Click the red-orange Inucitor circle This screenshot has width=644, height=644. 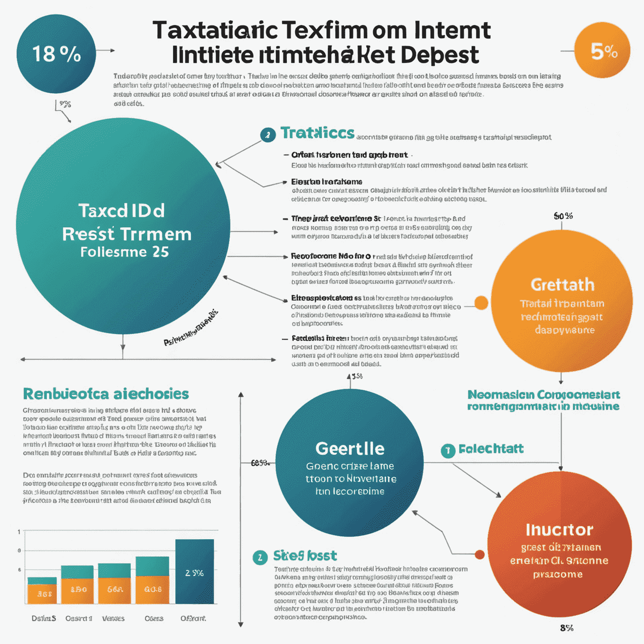click(560, 544)
